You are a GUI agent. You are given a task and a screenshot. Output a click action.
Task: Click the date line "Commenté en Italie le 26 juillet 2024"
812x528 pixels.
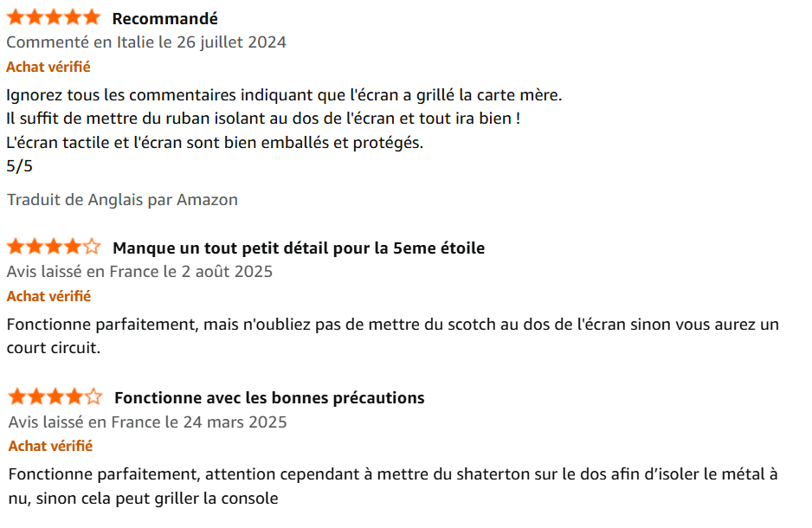pos(146,42)
